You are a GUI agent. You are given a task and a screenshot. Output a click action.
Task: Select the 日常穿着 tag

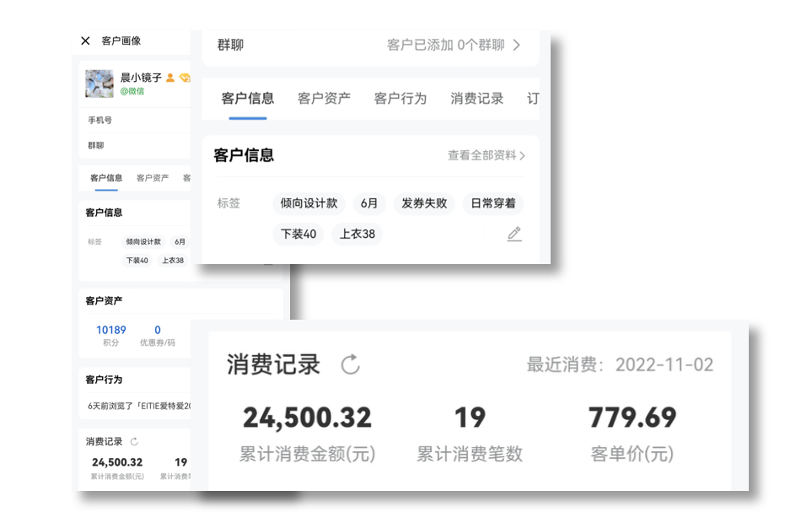(492, 203)
